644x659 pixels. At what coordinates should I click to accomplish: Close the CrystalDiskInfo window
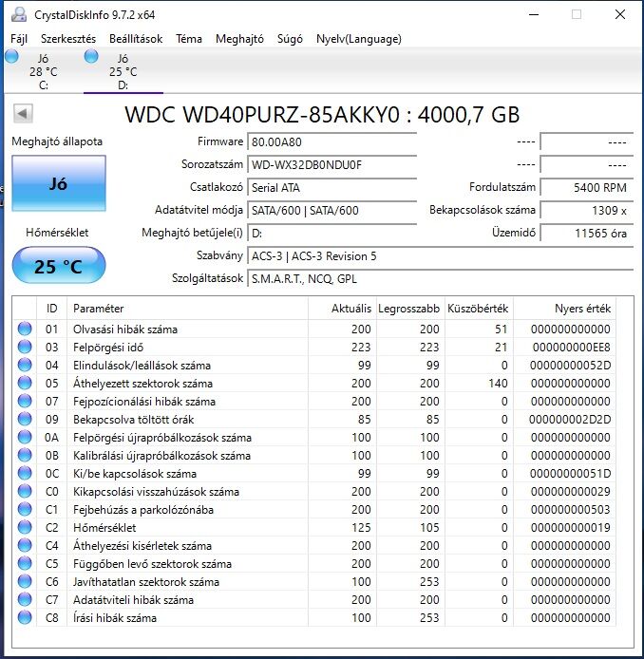(x=620, y=14)
